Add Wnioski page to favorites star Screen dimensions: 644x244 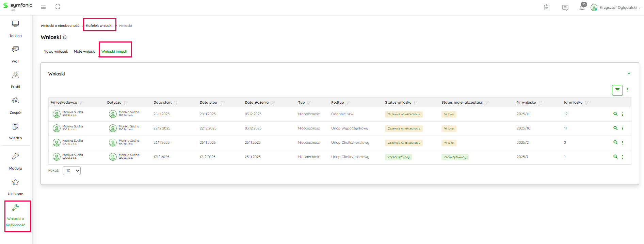click(x=65, y=37)
